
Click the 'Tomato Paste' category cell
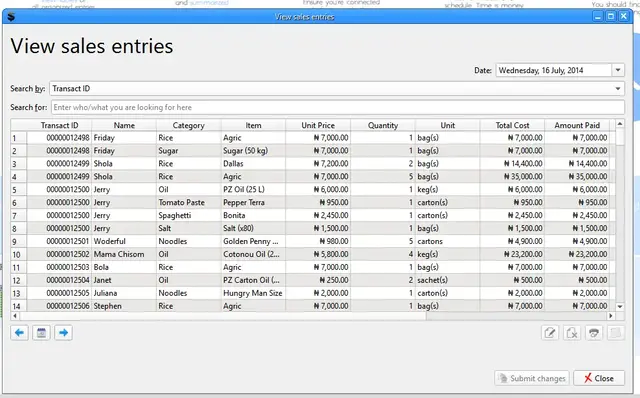click(x=189, y=202)
